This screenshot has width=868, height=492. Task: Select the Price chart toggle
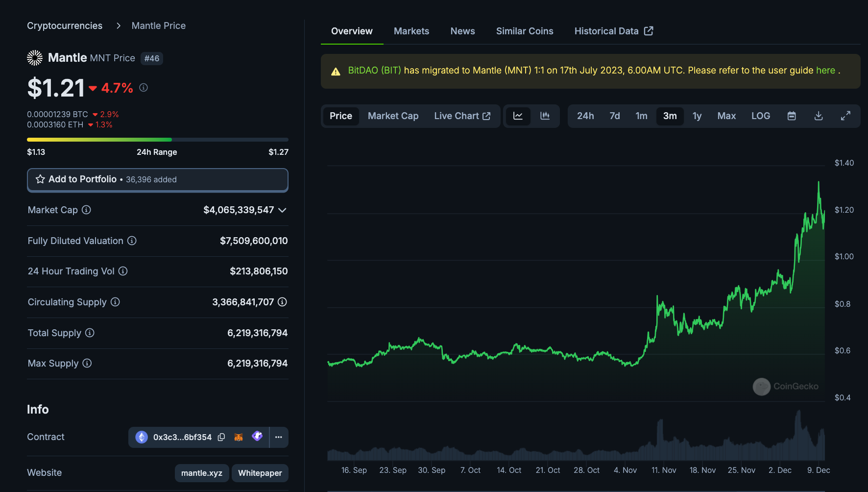[x=341, y=116]
